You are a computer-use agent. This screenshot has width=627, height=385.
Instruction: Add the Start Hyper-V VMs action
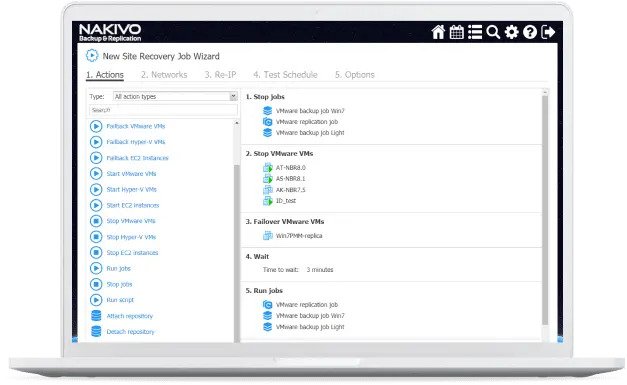click(132, 190)
